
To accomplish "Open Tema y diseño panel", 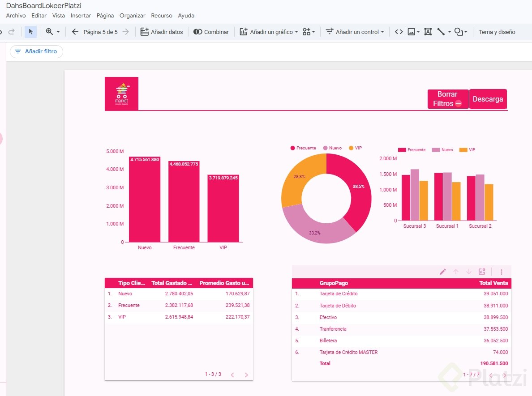I will click(497, 32).
